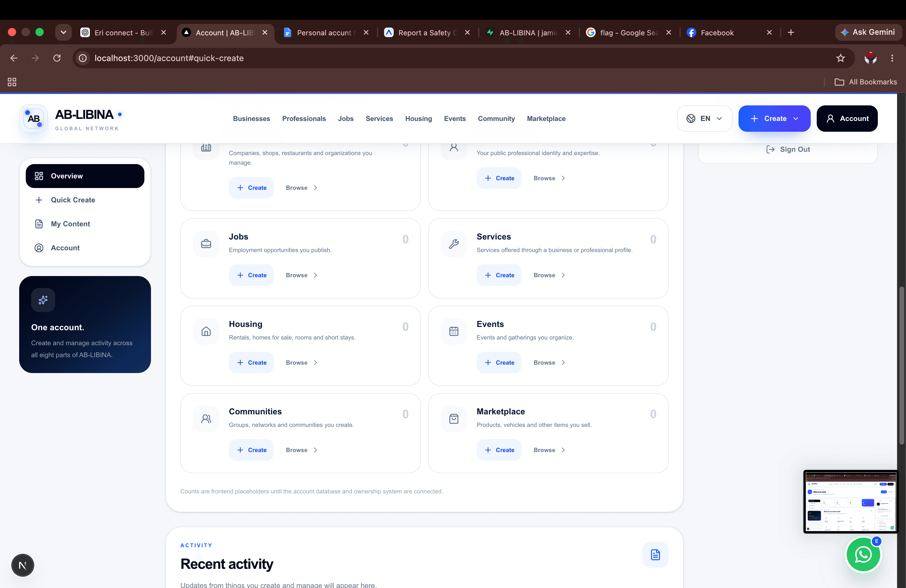The image size is (906, 588).
Task: Click Browse in the Services card
Action: (549, 275)
